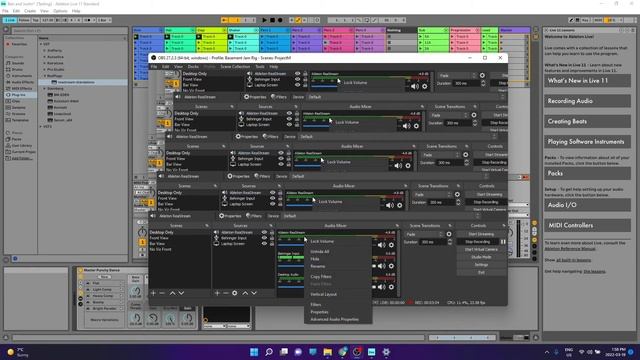Image resolution: width=640 pixels, height=360 pixels.
Task: Open Behringer Input mixer gear menu
Action: [391, 266]
